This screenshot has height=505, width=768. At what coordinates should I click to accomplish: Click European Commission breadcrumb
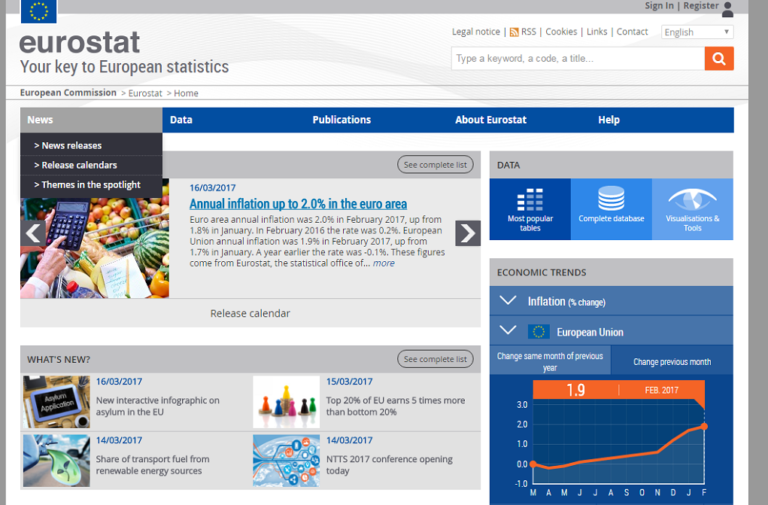68,93
